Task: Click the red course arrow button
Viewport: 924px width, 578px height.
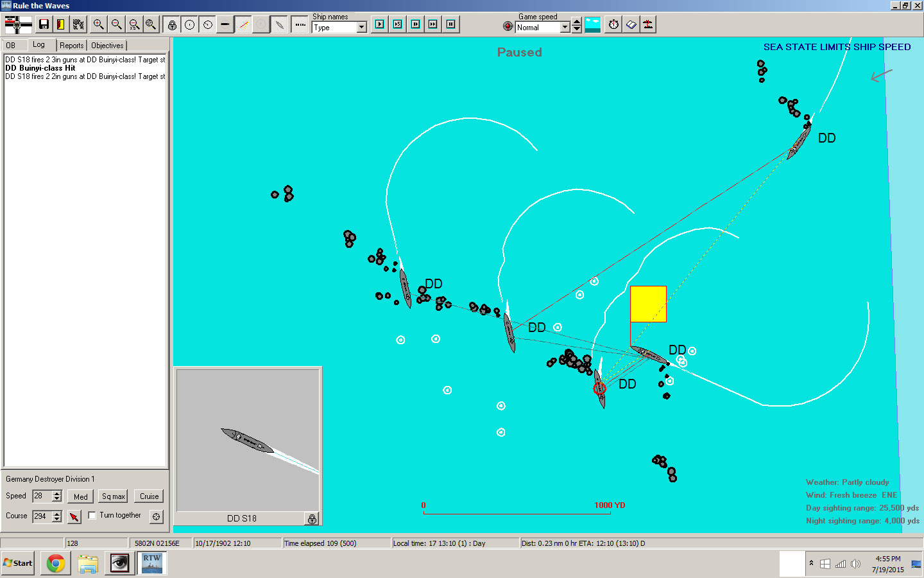Action: [74, 516]
